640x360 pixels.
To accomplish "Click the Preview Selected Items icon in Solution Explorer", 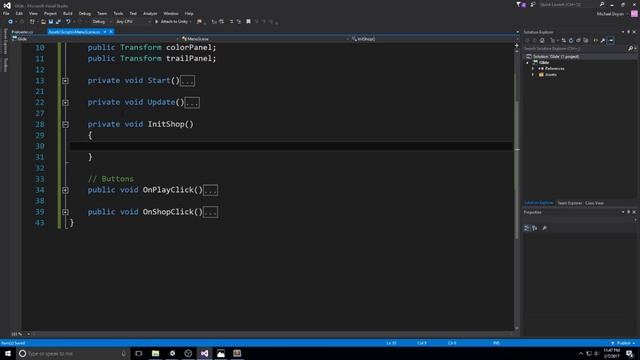I will 611,40.
